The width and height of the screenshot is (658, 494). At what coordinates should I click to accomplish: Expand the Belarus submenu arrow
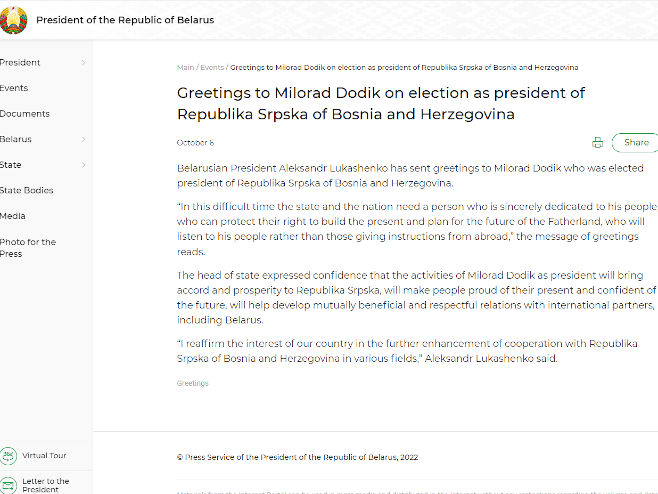pyautogui.click(x=84, y=139)
